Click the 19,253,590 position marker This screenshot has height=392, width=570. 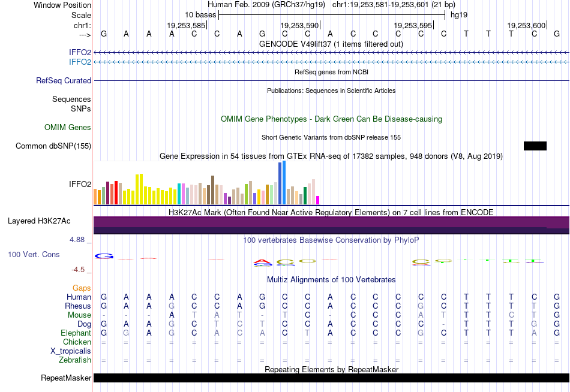click(299, 25)
